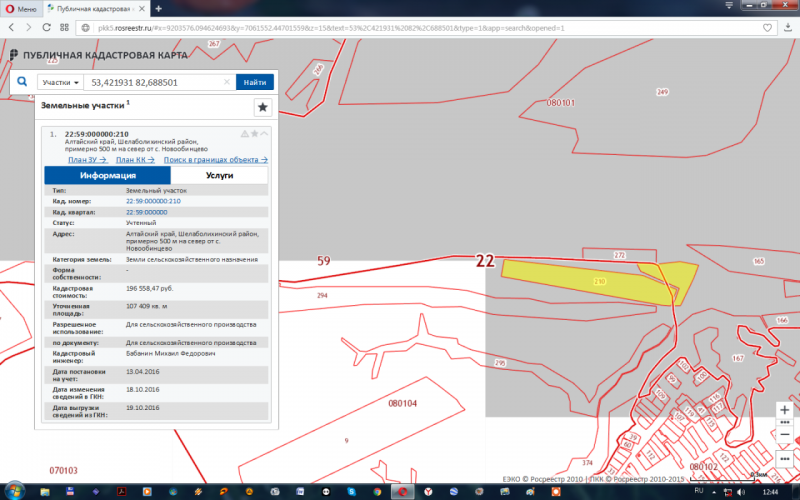800x500 pixels.
Task: Click registration date 13.04.2016
Action: point(142,371)
